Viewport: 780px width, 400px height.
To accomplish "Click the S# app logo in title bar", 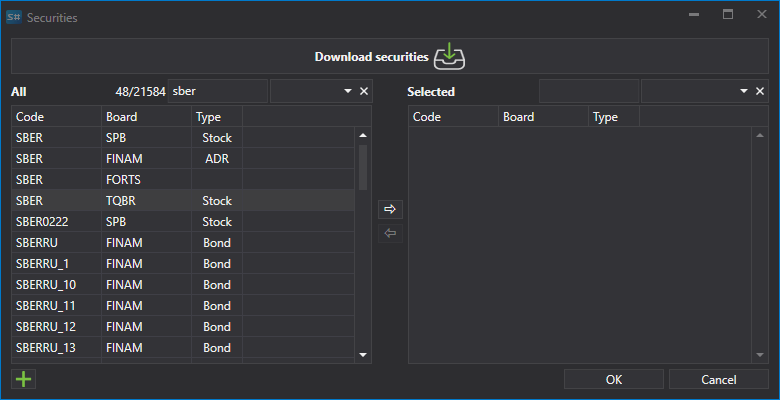I will 13,17.
